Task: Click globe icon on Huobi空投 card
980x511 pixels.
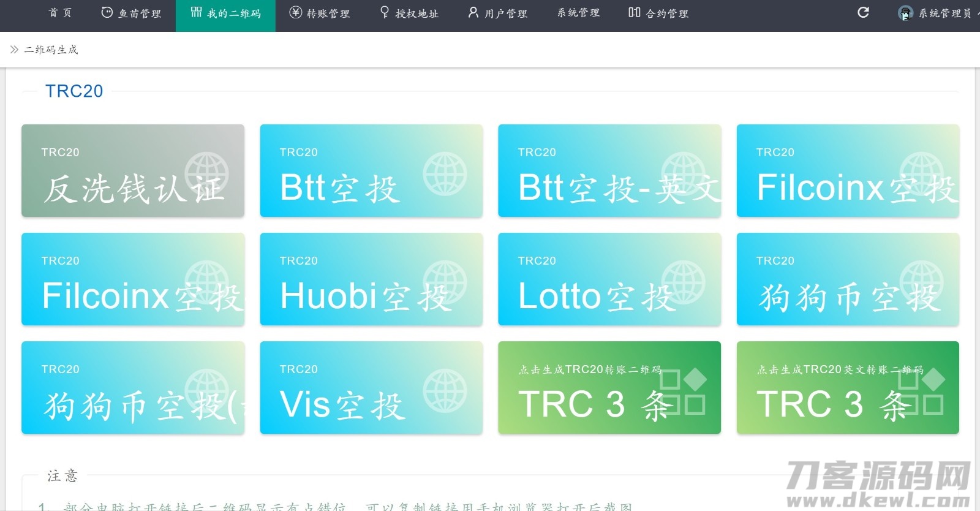Action: click(x=445, y=282)
